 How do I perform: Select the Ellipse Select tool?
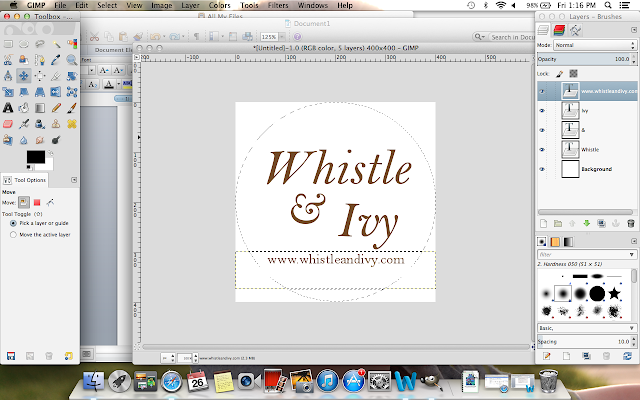click(x=24, y=44)
